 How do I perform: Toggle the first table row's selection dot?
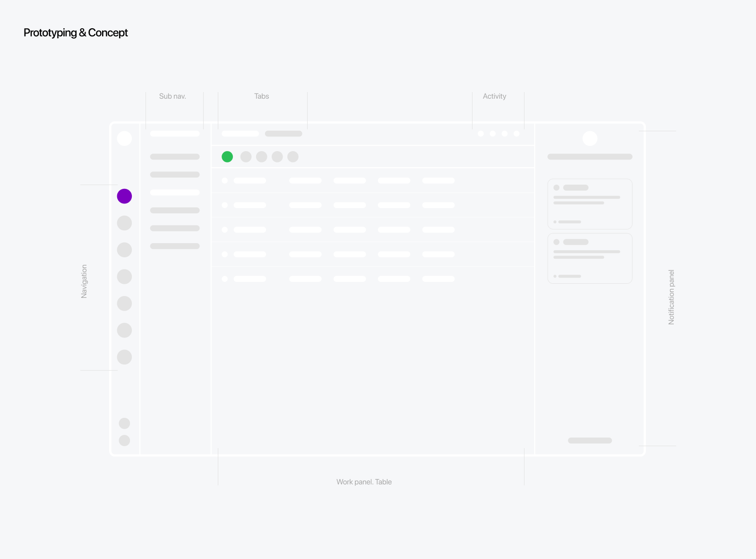[225, 181]
